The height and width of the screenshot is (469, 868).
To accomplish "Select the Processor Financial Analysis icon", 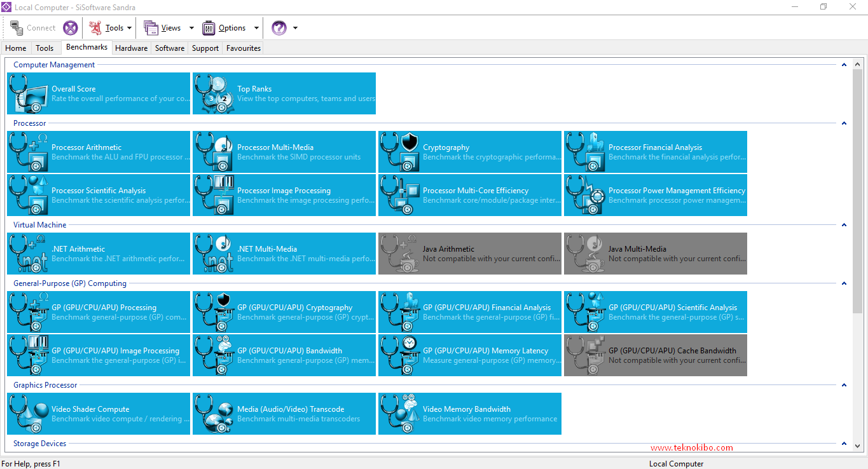I will point(585,152).
